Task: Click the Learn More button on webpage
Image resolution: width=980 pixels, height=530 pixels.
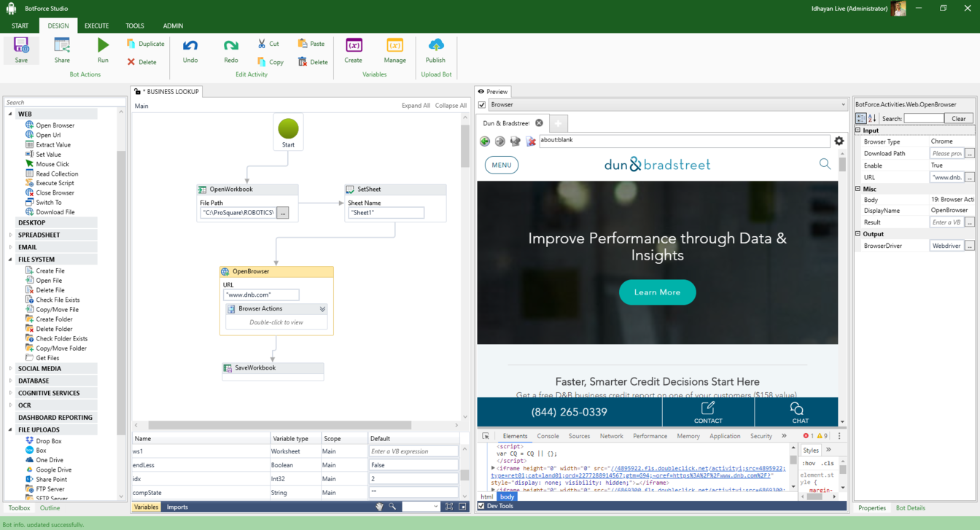Action: click(657, 292)
